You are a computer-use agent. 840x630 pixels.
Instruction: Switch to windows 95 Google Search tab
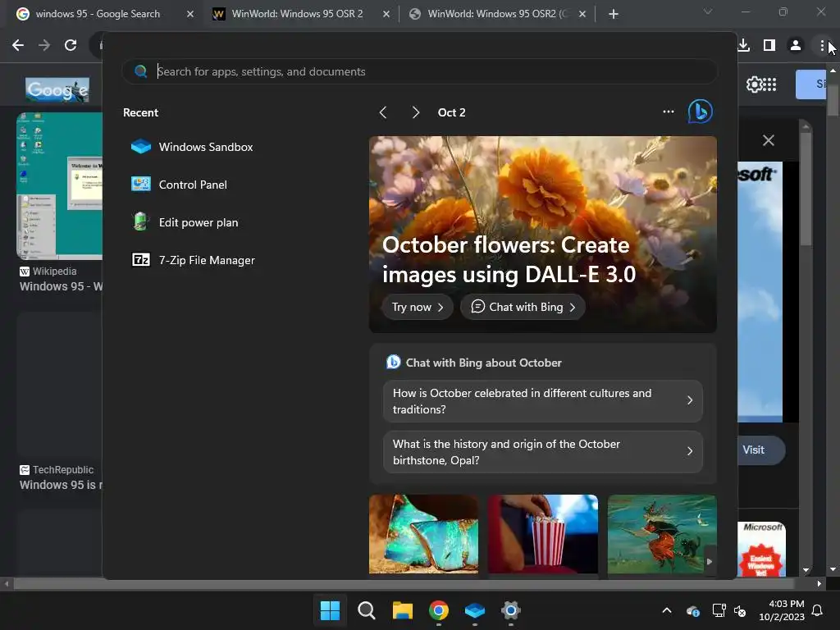[98, 14]
